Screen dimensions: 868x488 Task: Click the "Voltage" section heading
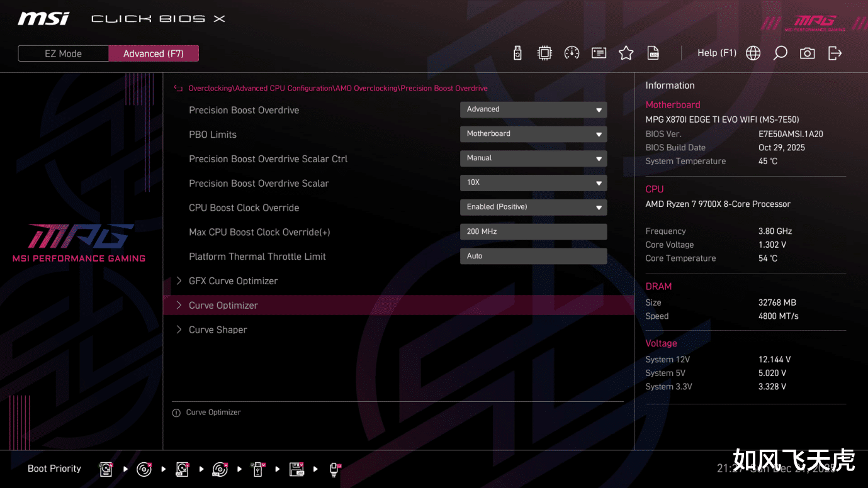(662, 343)
